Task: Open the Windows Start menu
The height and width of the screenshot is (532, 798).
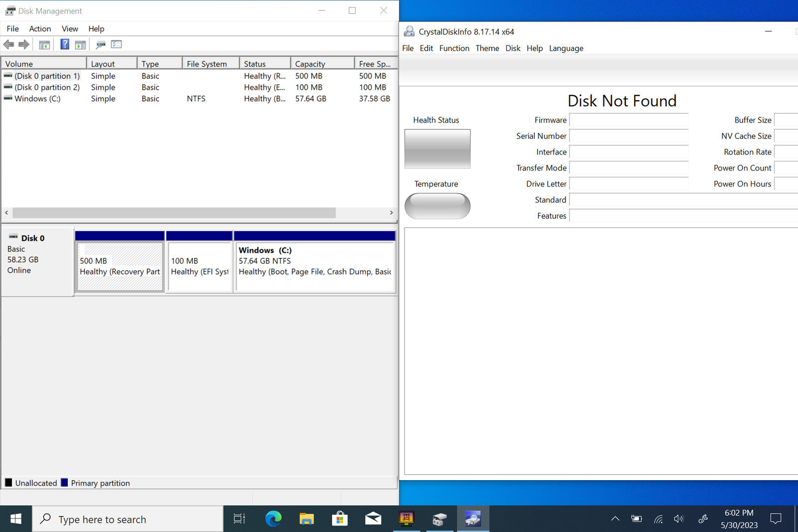Action: (x=16, y=519)
